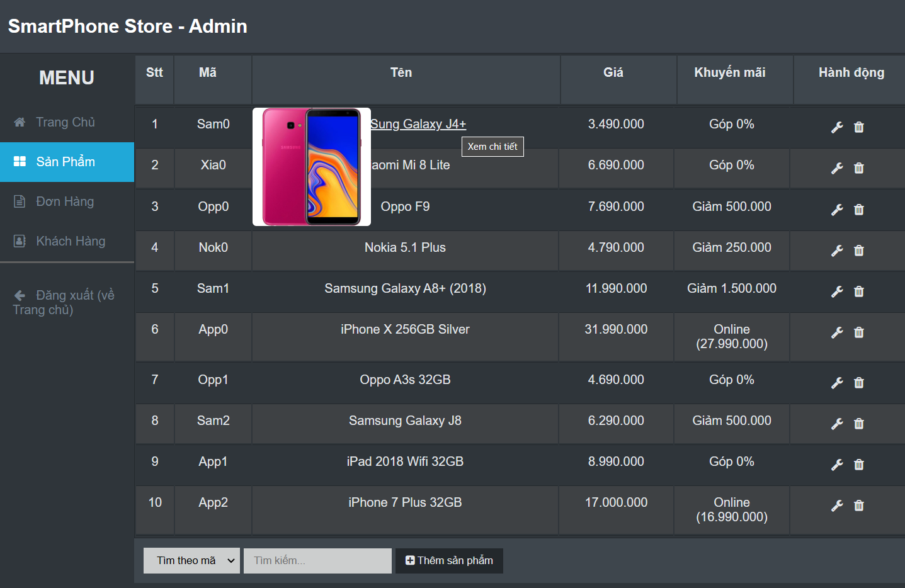The image size is (905, 588).
Task: Delete iPhone X 256GB Silver trash icon
Action: point(859,332)
